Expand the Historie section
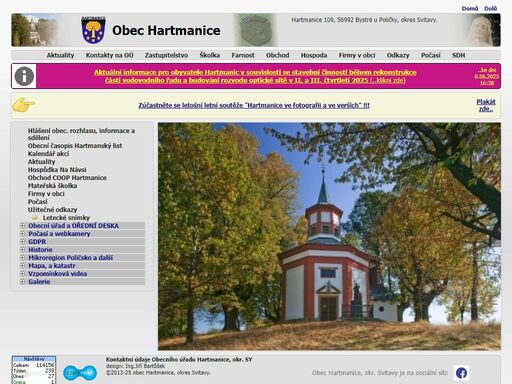The height and width of the screenshot is (384, 512). [82, 250]
